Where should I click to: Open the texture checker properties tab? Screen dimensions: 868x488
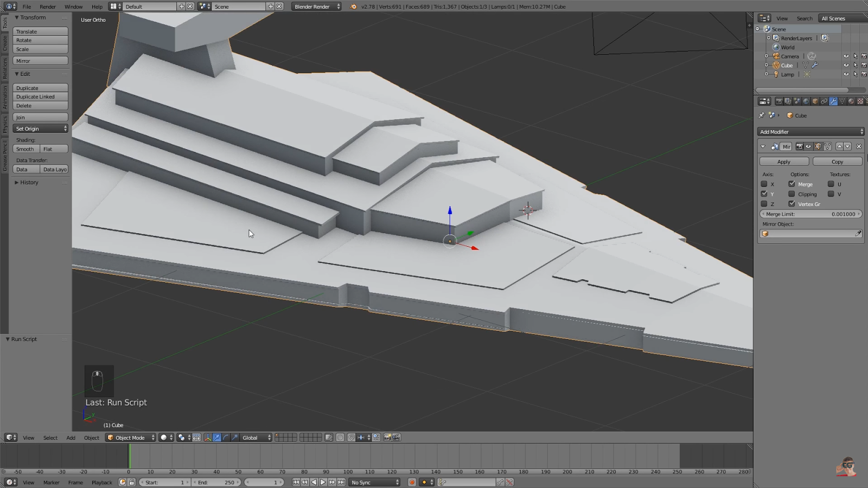[x=860, y=101]
